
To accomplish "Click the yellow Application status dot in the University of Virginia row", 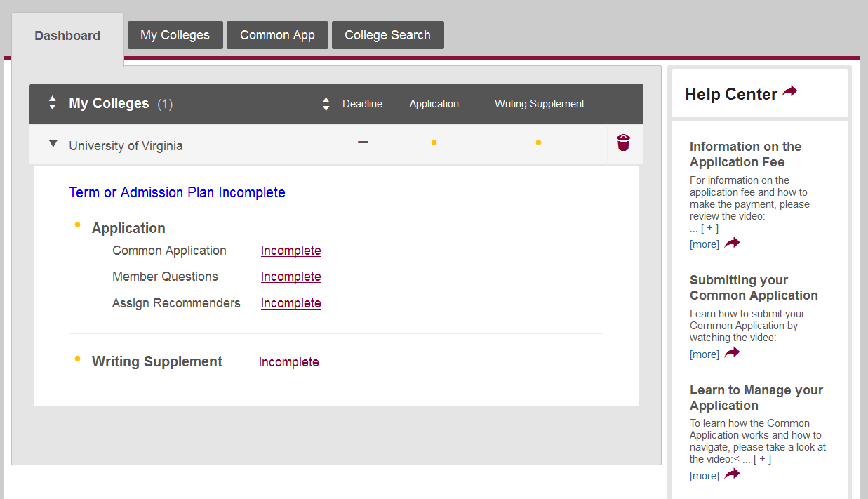I will point(434,143).
